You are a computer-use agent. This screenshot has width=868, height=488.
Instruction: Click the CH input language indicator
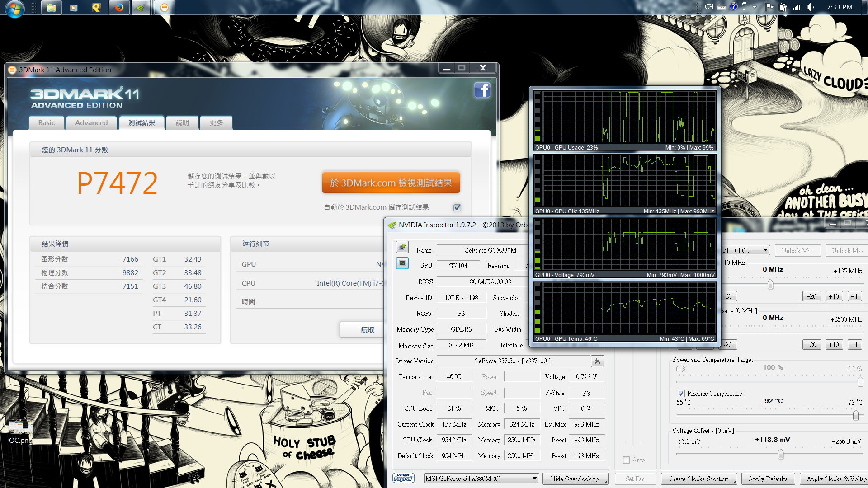click(709, 7)
